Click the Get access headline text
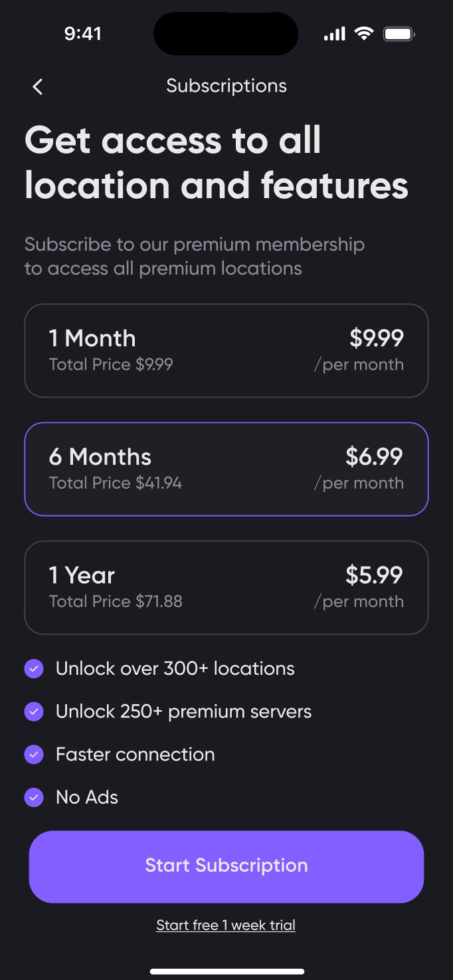The image size is (453, 980). point(217,162)
